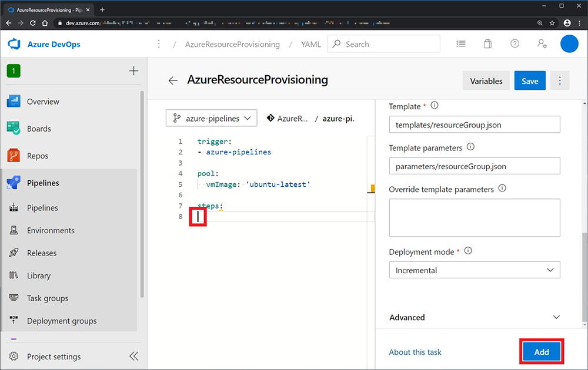
Task: Open the blue user profile avatar
Action: coord(569,44)
